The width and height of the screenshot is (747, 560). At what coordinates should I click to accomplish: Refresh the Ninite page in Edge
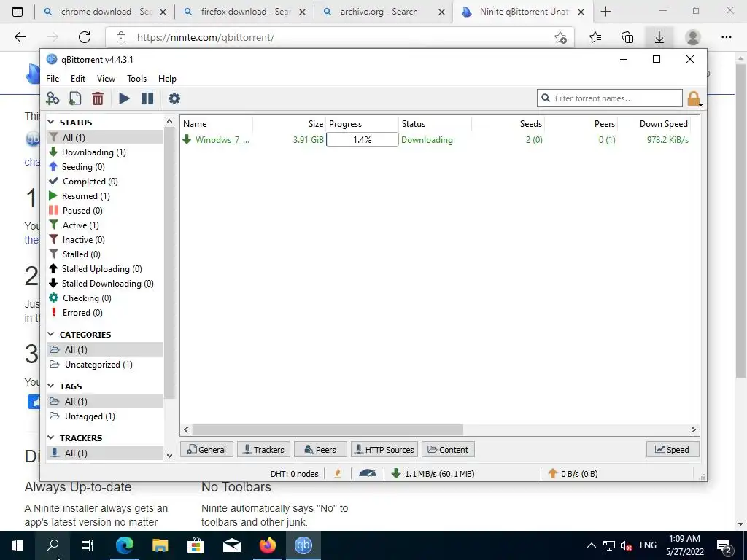85,37
